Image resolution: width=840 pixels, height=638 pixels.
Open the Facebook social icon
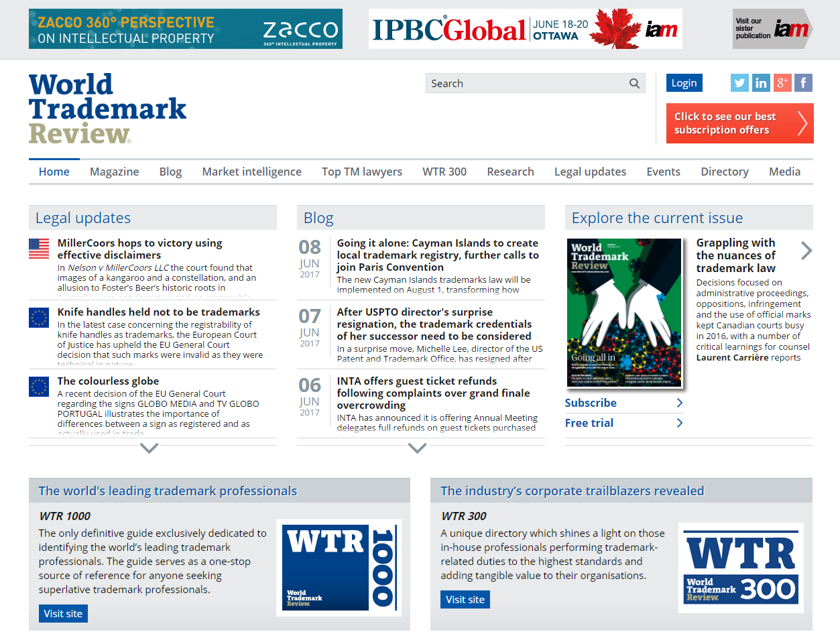click(803, 83)
